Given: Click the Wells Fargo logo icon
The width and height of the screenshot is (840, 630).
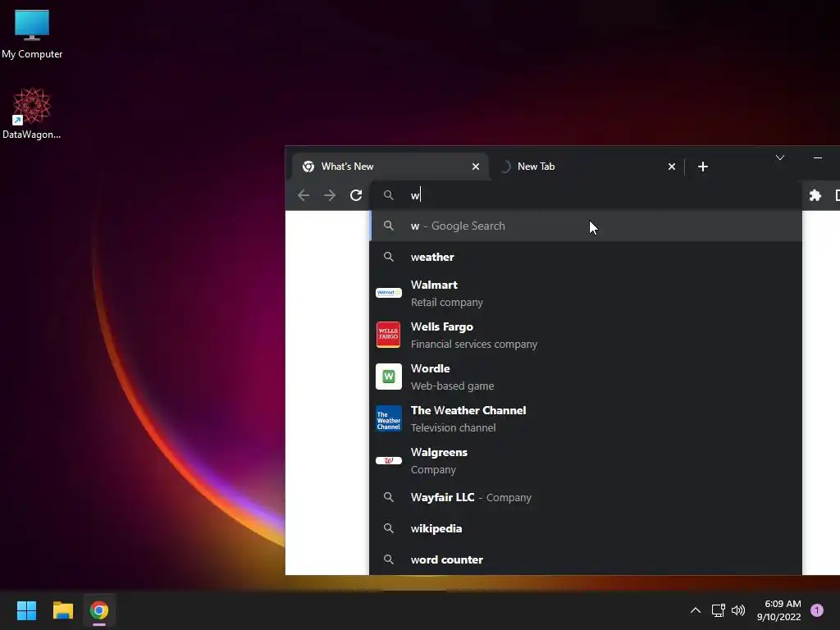Looking at the screenshot, I should (x=388, y=335).
